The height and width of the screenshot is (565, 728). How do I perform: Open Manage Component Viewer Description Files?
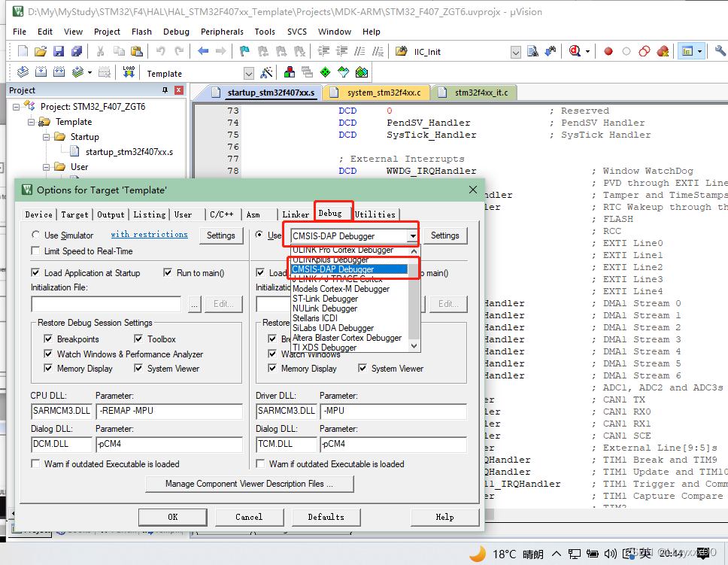tap(250, 484)
